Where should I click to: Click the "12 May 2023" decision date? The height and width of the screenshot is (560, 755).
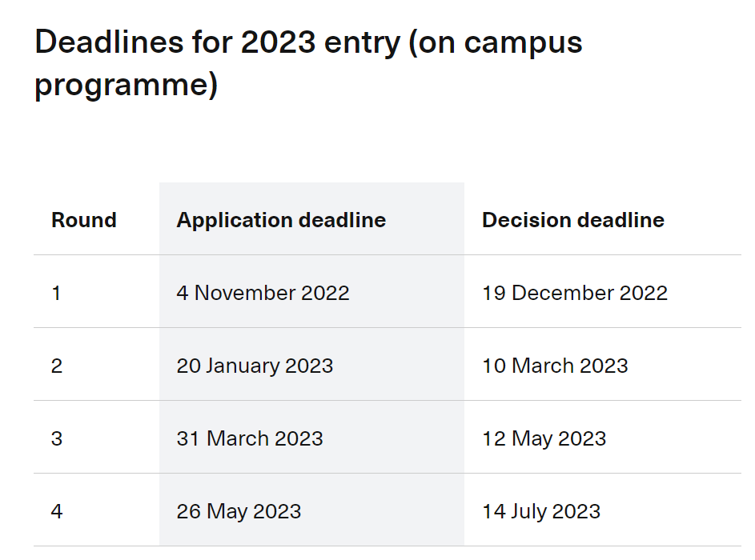coord(544,439)
